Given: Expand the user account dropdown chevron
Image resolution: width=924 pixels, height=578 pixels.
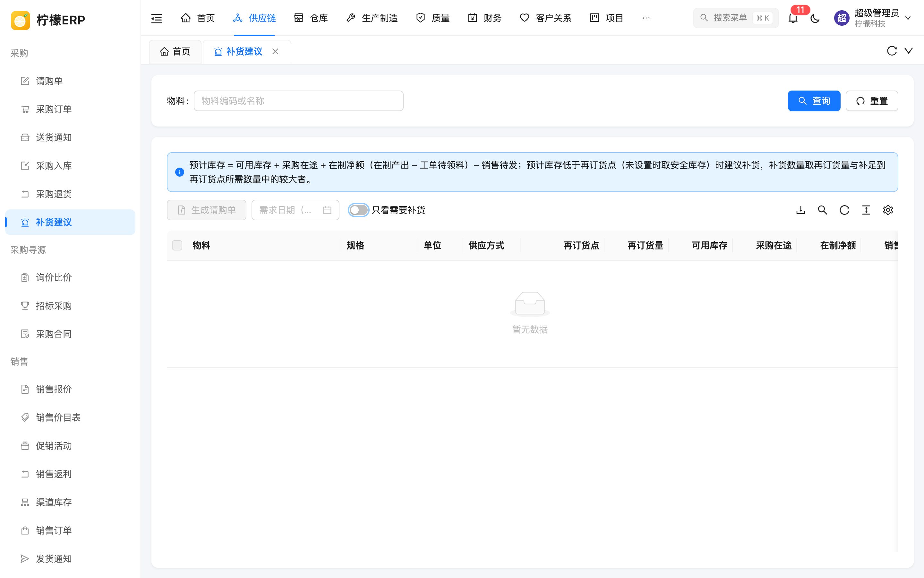Looking at the screenshot, I should pyautogui.click(x=908, y=18).
